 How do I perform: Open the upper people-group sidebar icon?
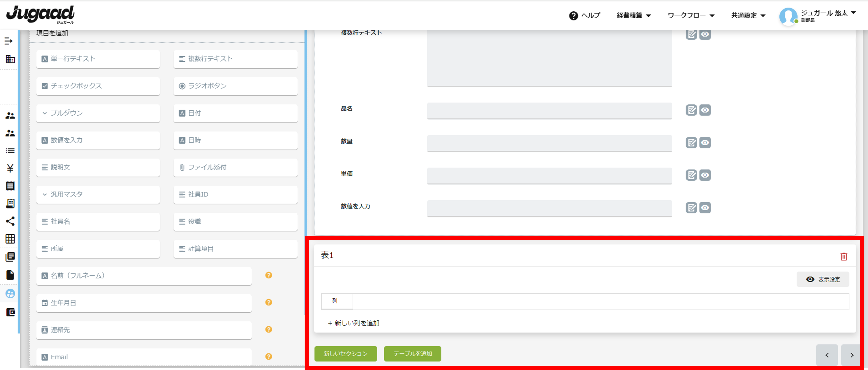pos(10,115)
